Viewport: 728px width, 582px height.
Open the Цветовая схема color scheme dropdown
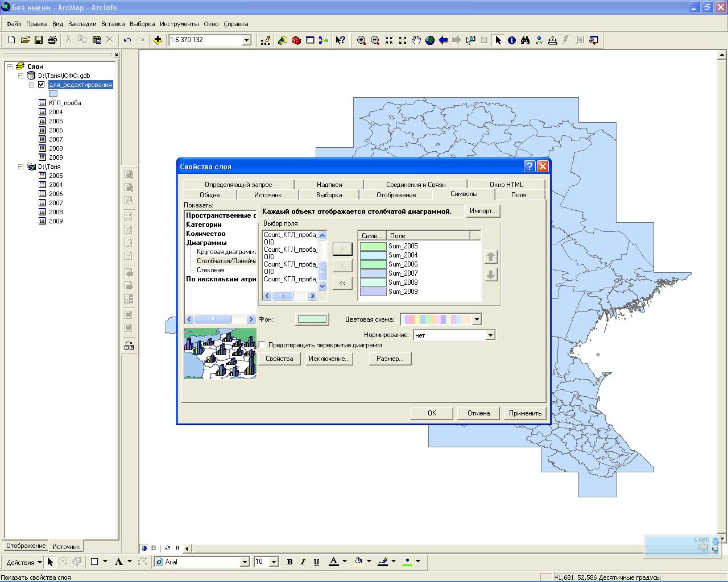coord(477,319)
